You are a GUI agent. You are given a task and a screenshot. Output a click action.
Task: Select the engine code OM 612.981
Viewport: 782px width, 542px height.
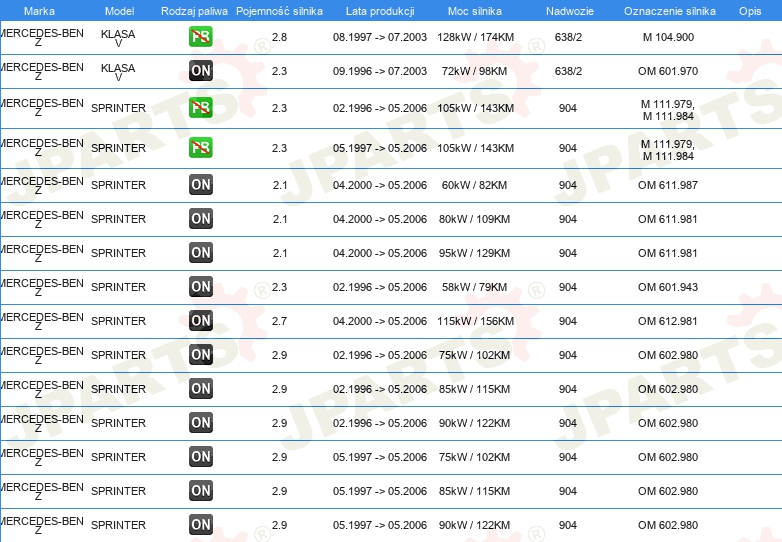pyautogui.click(x=668, y=321)
